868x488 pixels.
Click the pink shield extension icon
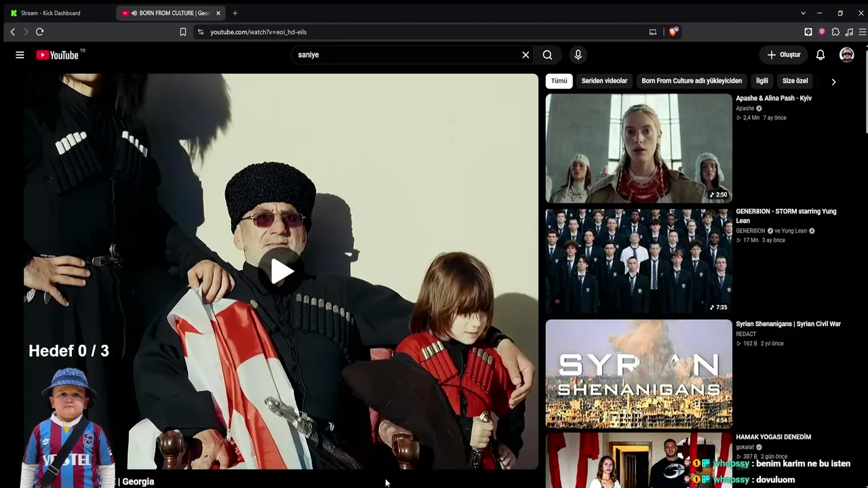(822, 32)
